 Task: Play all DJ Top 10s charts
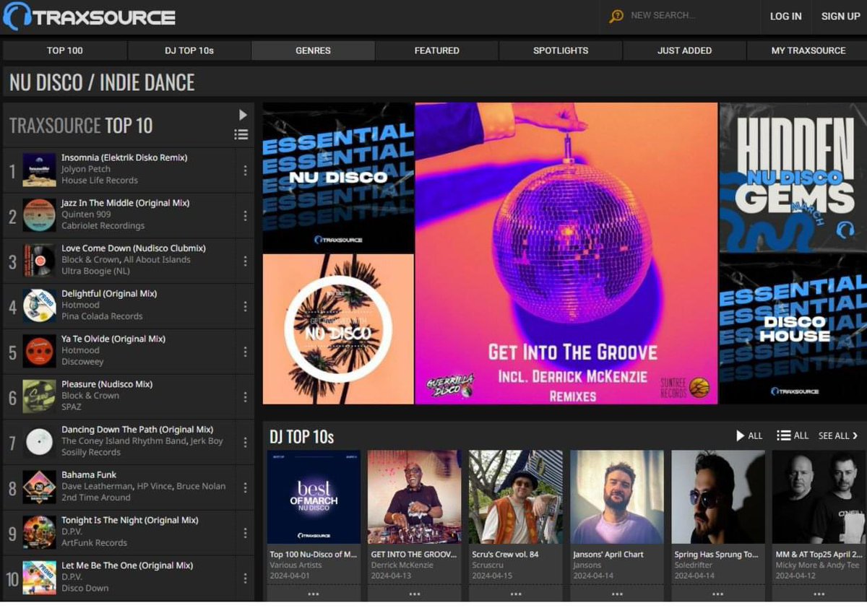click(749, 436)
